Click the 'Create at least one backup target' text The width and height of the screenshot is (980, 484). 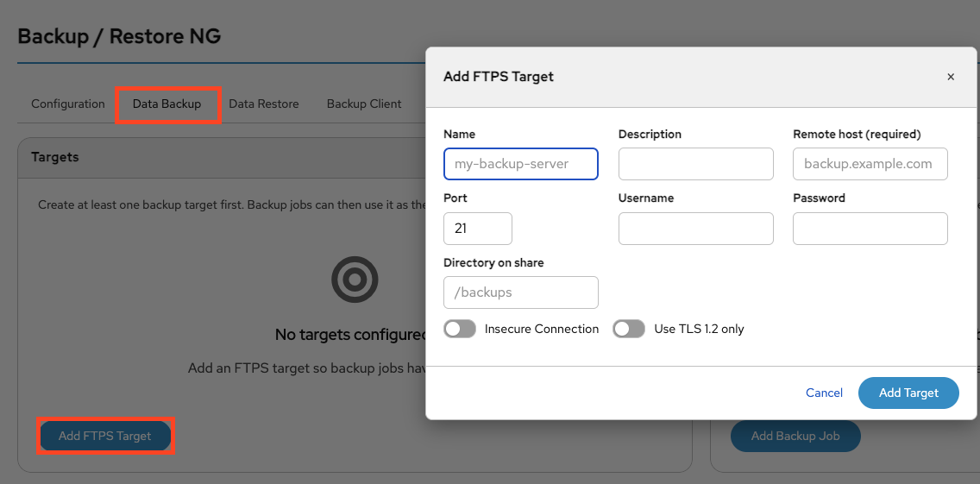pos(232,204)
